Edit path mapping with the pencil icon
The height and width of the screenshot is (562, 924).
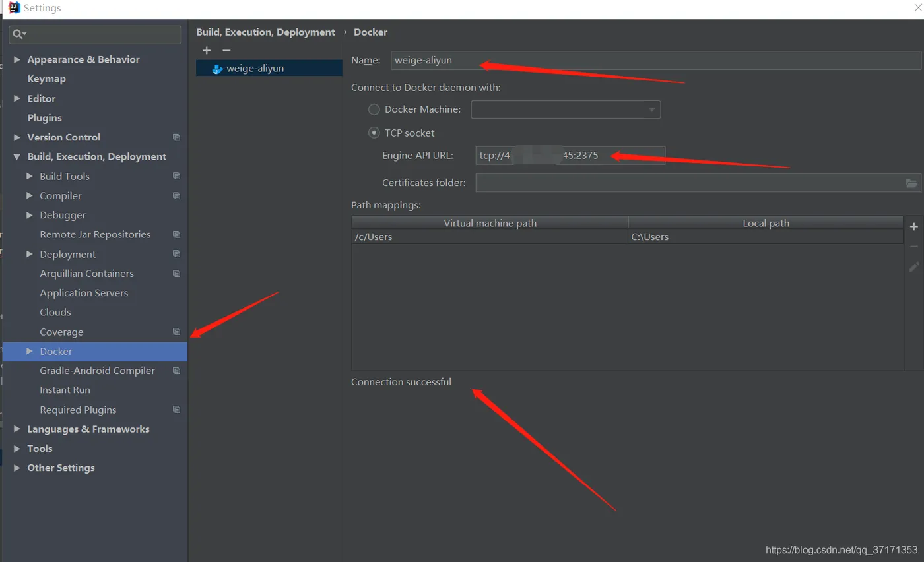point(914,266)
